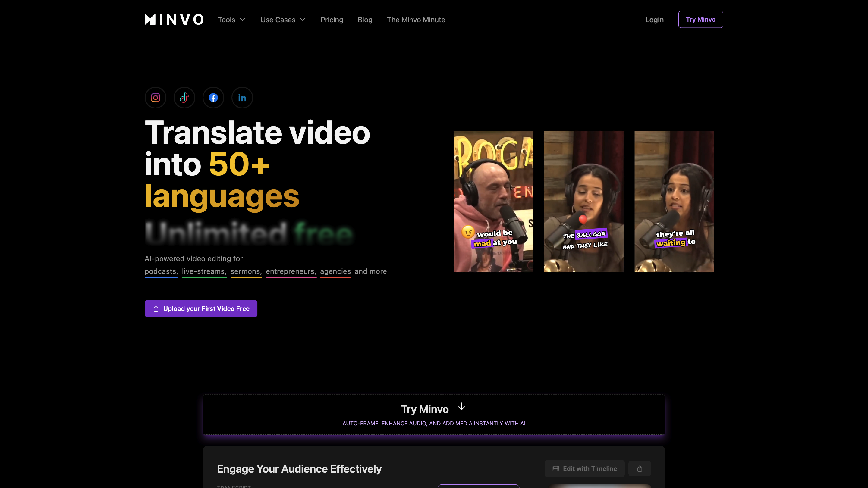Expand the Tools dropdown menu
Viewport: 868px width, 488px height.
click(x=231, y=20)
